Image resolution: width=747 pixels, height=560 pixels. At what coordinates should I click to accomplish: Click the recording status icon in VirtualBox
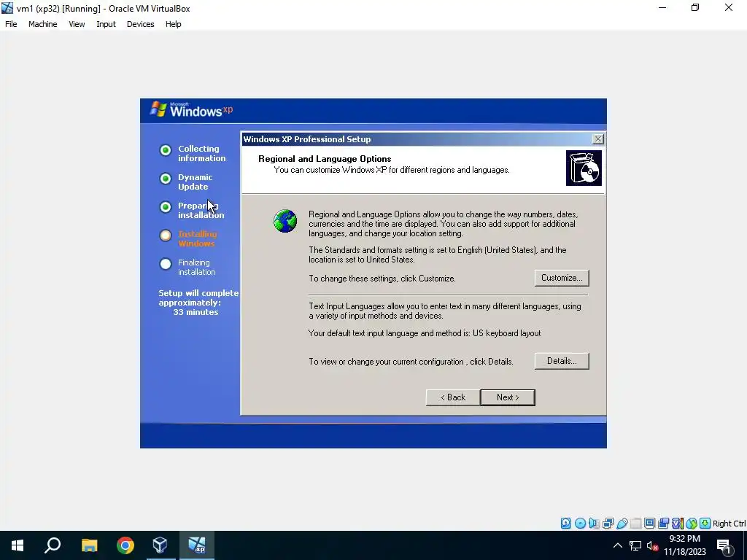[663, 524]
